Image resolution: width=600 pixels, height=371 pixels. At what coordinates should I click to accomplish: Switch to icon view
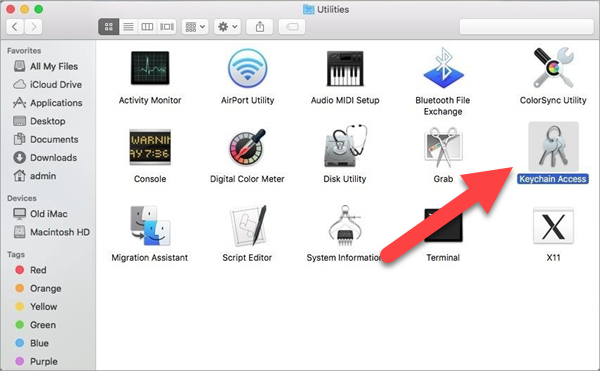[x=109, y=27]
